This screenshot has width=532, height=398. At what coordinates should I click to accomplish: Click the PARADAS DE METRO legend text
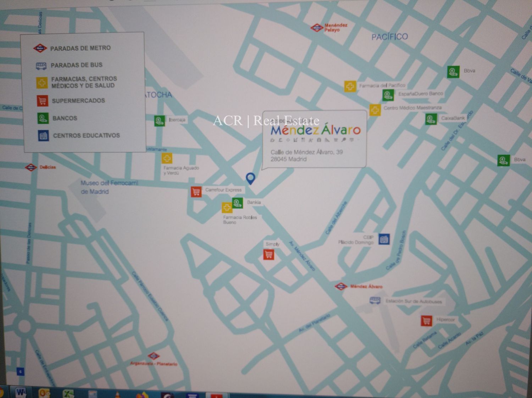tap(81, 48)
